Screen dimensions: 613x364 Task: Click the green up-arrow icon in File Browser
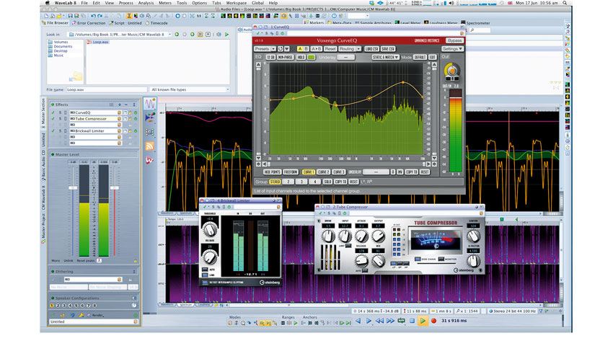193,35
